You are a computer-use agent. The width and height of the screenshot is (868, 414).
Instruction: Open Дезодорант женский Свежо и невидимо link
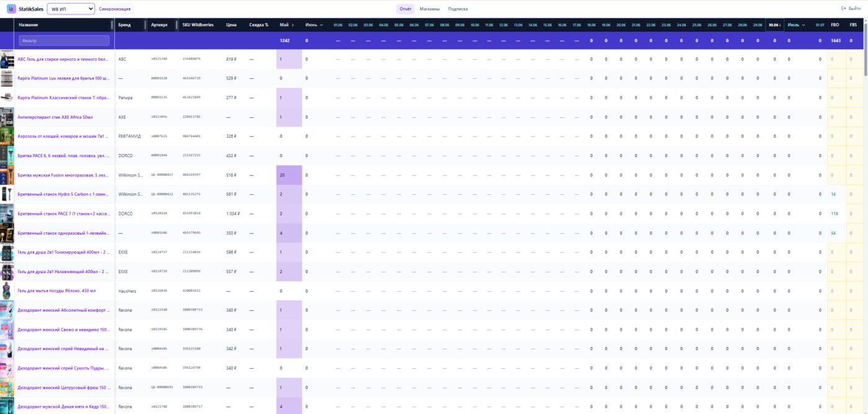63,330
